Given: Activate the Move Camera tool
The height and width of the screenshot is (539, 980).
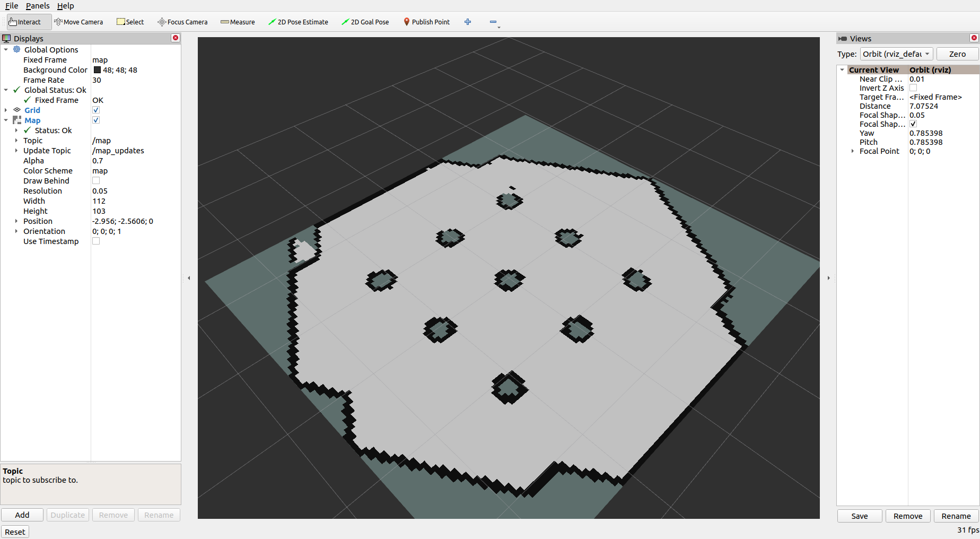Looking at the screenshot, I should click(x=78, y=22).
